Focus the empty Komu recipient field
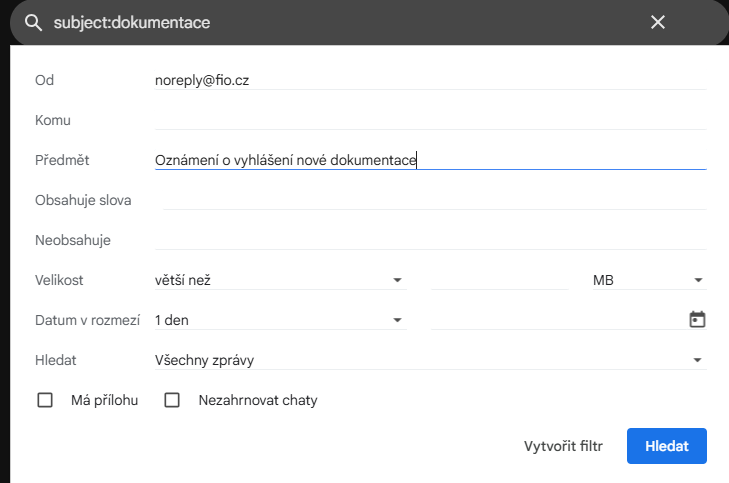 coord(430,120)
